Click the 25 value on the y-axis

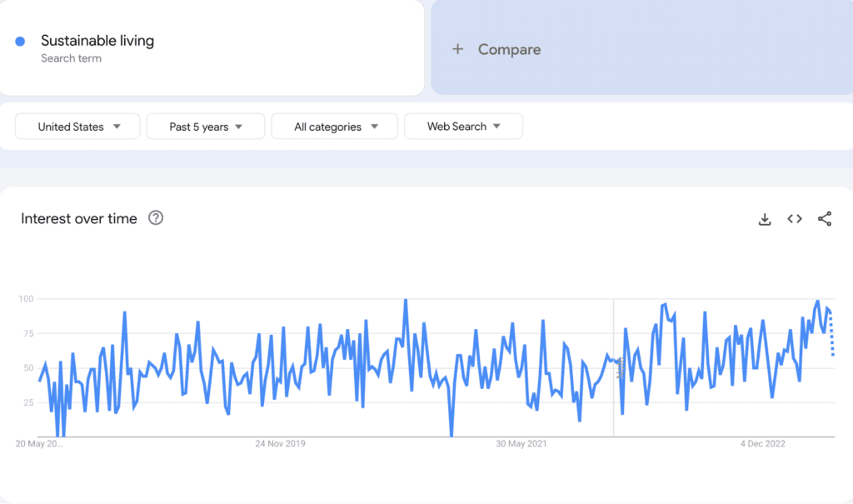coord(27,402)
